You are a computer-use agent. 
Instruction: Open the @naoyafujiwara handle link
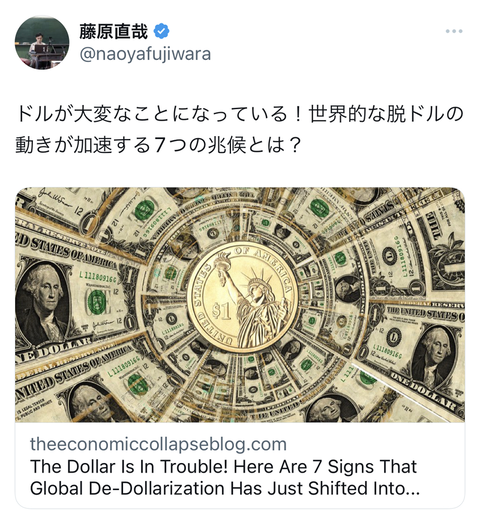145,54
